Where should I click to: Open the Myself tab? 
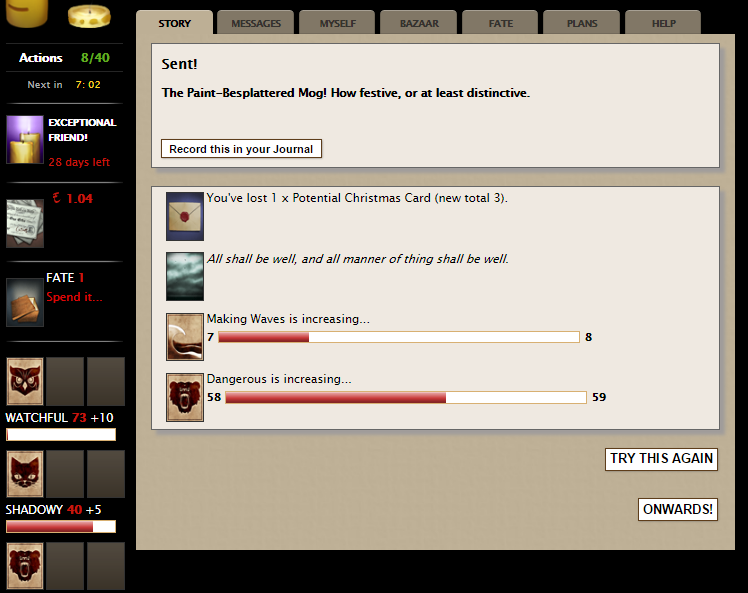(337, 23)
